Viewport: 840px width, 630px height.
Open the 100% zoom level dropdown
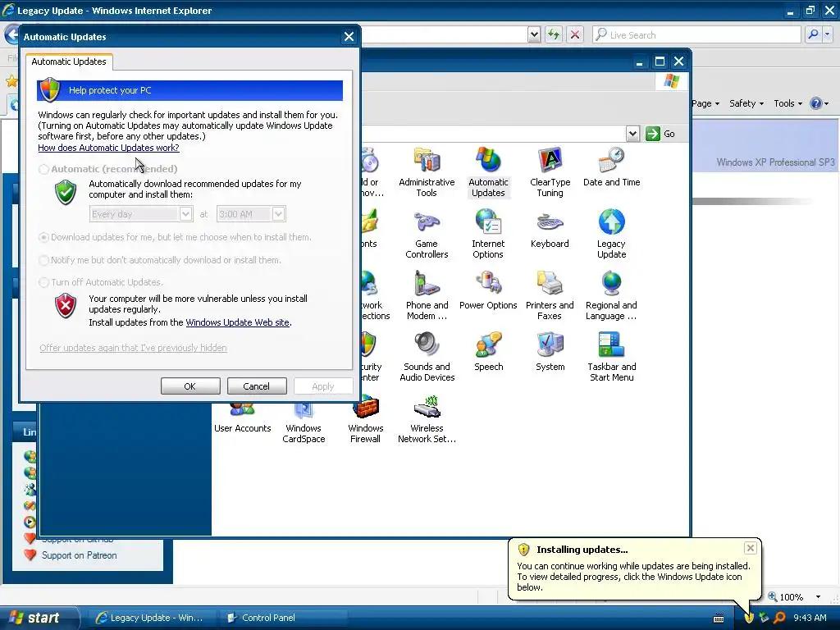(x=818, y=597)
